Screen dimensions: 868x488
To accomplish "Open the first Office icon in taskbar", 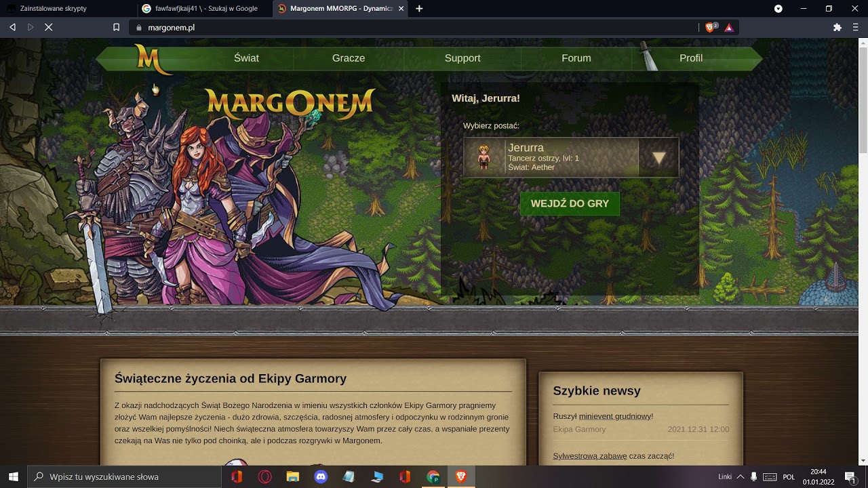I will pyautogui.click(x=237, y=476).
